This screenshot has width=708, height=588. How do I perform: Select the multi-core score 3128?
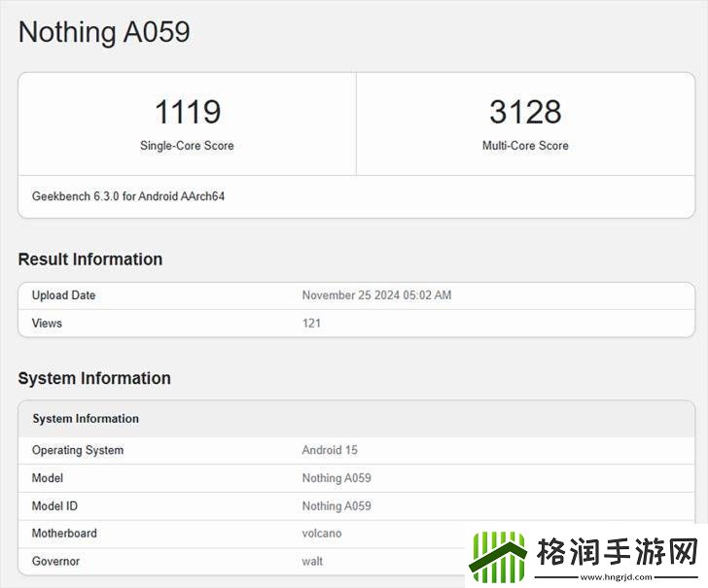click(x=525, y=112)
